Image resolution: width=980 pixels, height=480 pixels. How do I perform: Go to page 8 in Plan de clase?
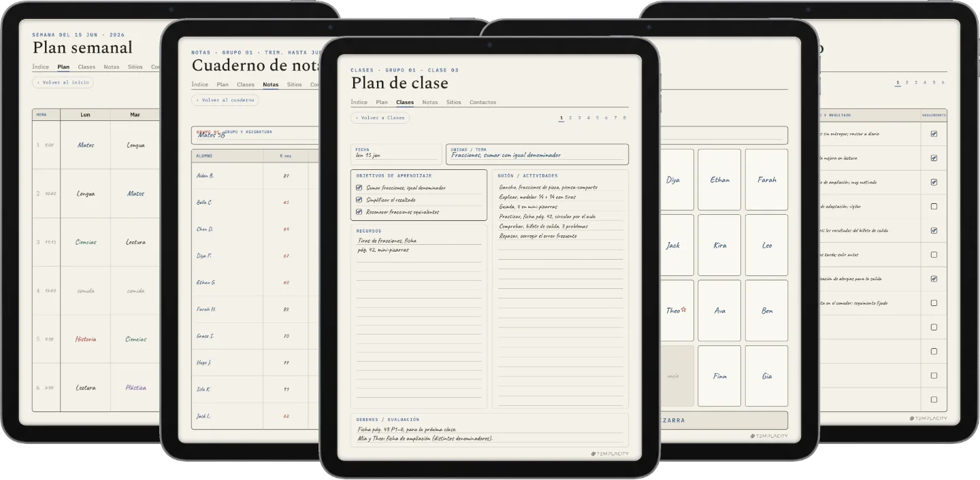tap(624, 118)
